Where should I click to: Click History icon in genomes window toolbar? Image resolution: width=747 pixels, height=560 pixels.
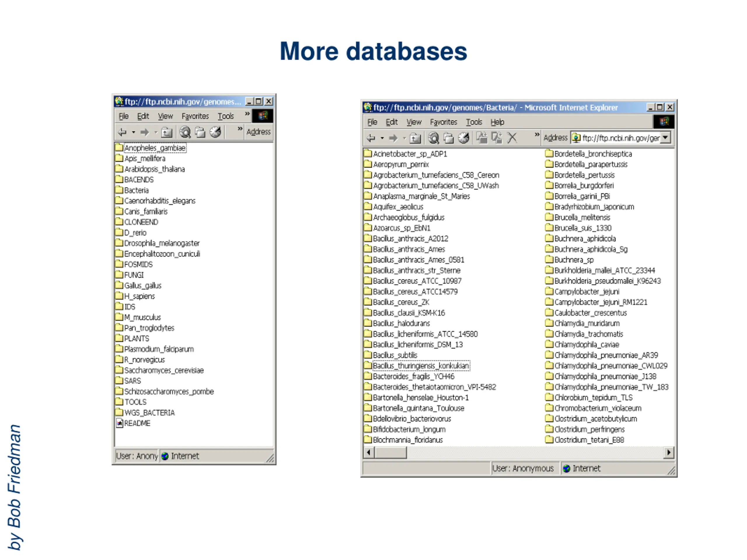point(215,132)
